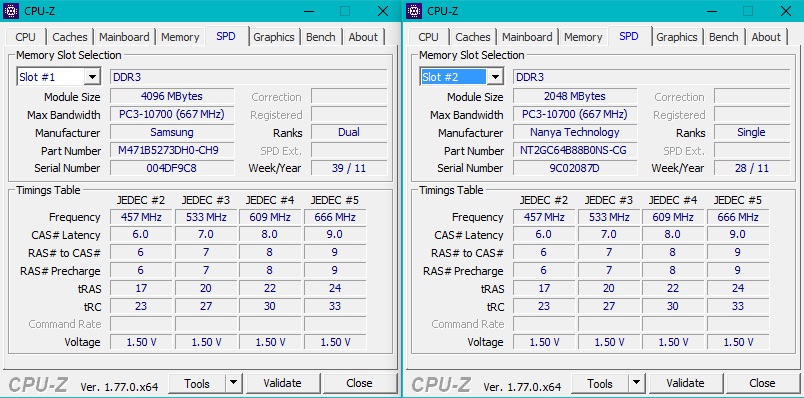Click Close button in the right window
The height and width of the screenshot is (398, 804).
click(x=762, y=383)
